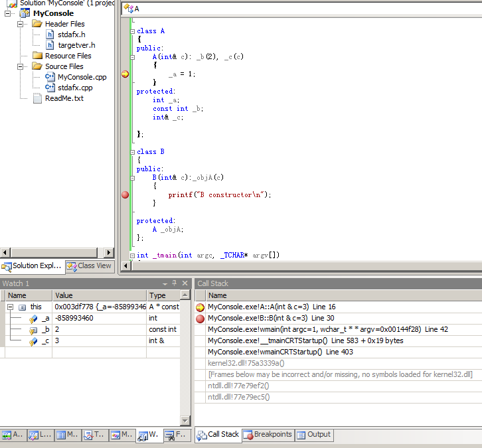Open MyConsole.cpp source file
This screenshot has height=448, width=482.
pos(82,77)
